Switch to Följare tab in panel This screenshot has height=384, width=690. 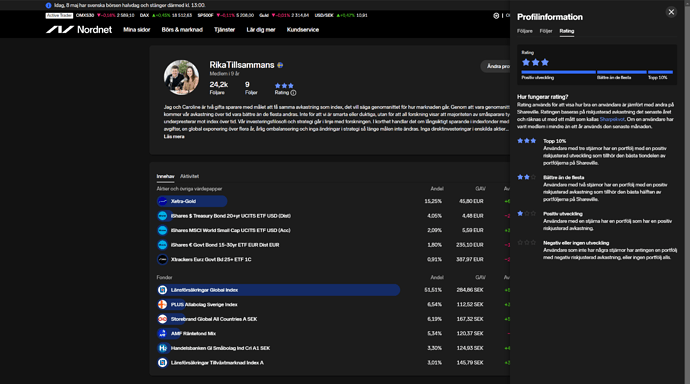525,31
